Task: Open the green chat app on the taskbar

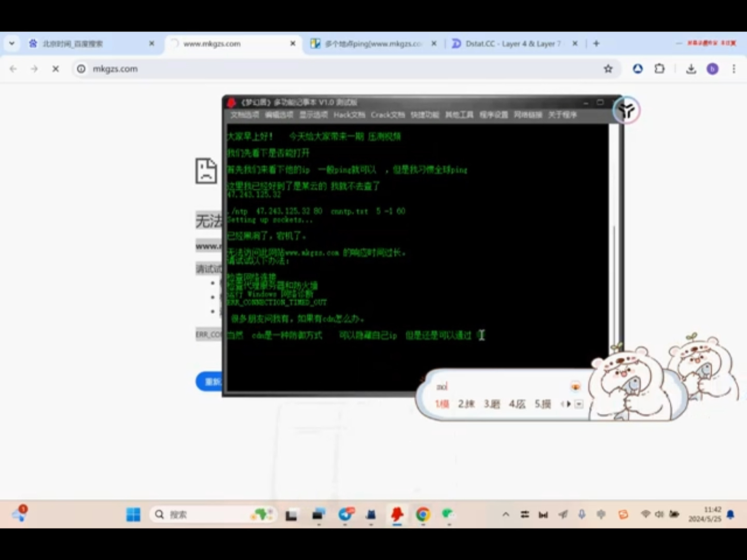Action: (x=448, y=514)
